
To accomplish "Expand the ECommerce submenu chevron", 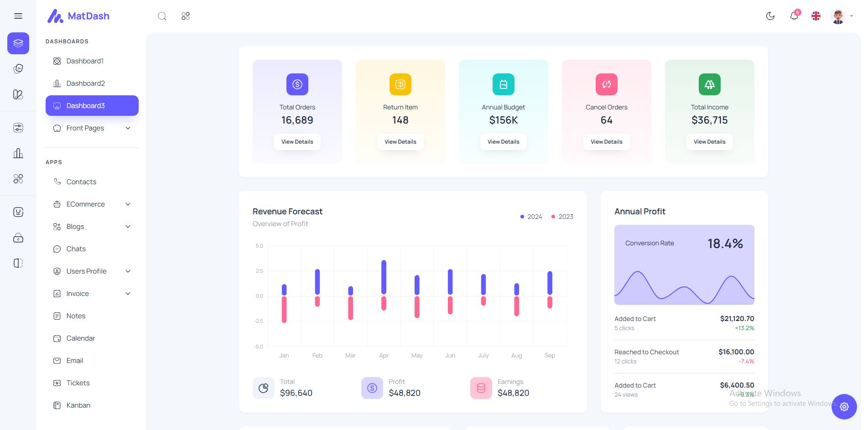I will [x=128, y=204].
